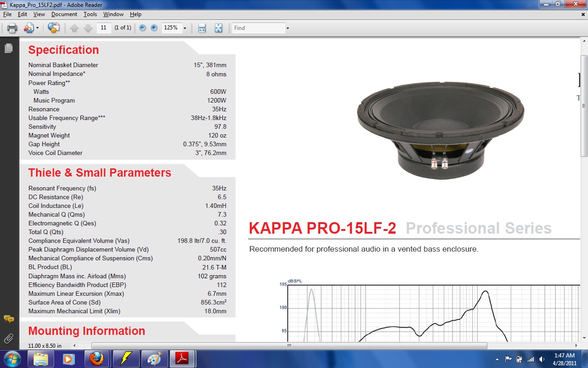Launch Windows Media Player from the taskbar

pos(68,359)
